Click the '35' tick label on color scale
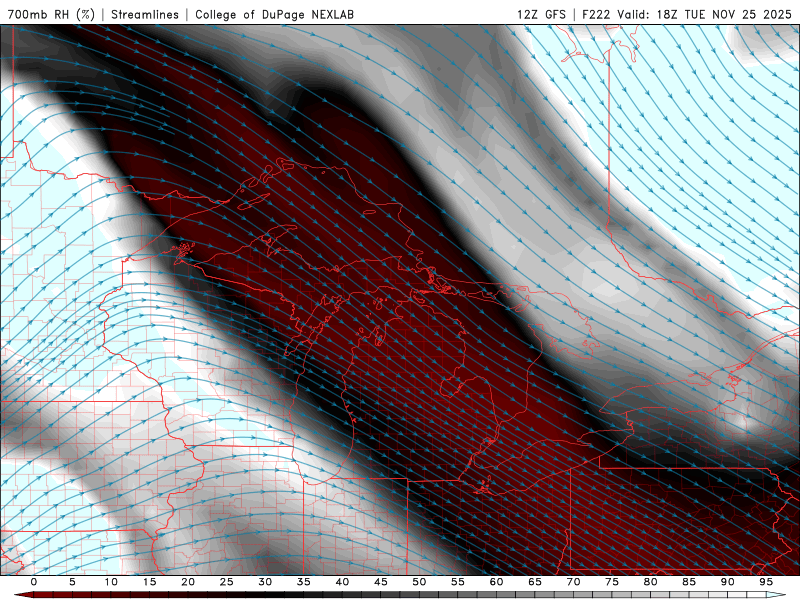The width and height of the screenshot is (800, 600). point(304,582)
